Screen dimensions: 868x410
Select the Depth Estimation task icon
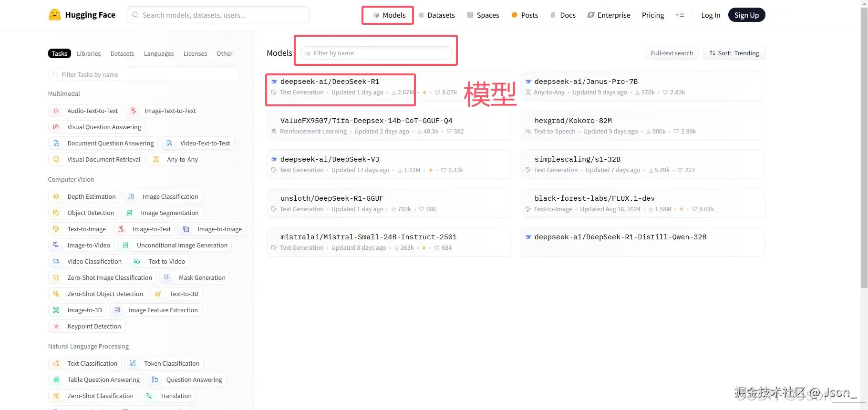point(56,196)
